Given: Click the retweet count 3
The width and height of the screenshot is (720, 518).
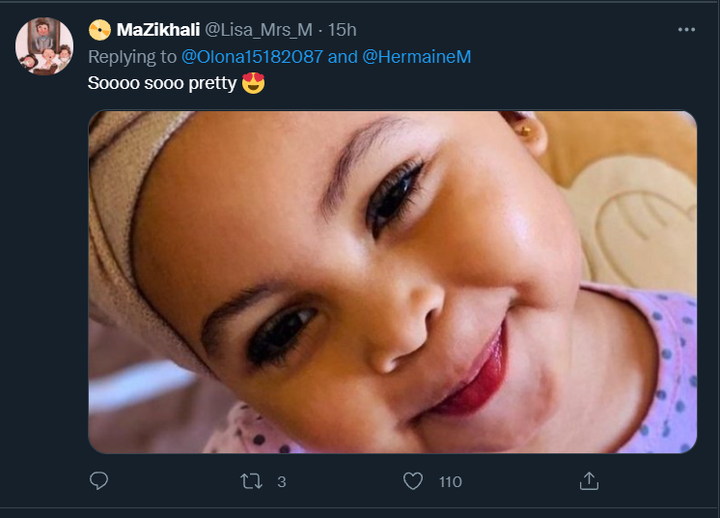Looking at the screenshot, I should 281,482.
